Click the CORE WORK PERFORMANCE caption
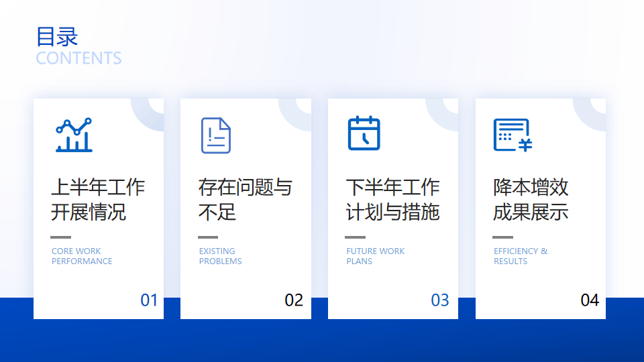 point(82,256)
